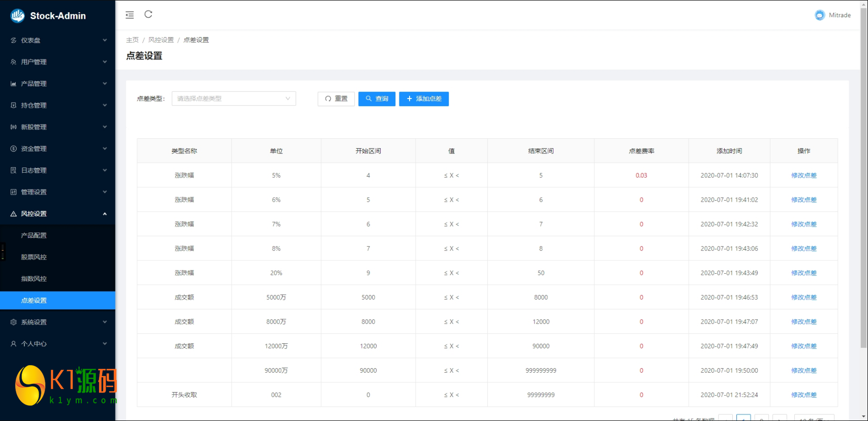Click the 添加点差 add button
Screen dimensions: 868x421
tap(424, 99)
